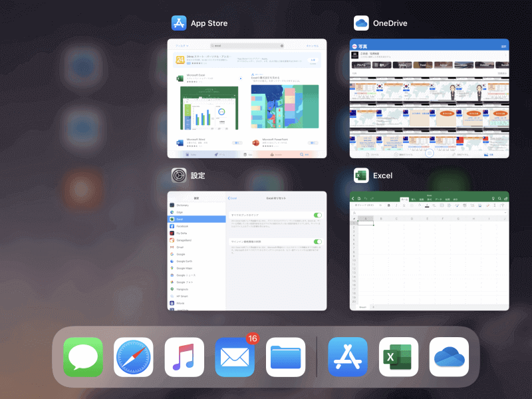Click row 10 header in Excel
532x399 pixels.
click(x=354, y=261)
